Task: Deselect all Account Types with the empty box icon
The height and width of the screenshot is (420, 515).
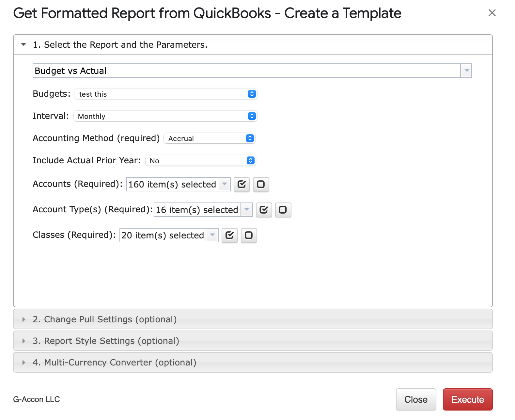Action: [x=283, y=210]
